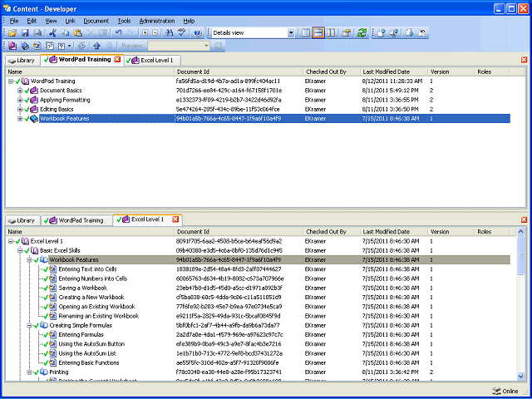532x399 pixels.
Task: Click the bottom pane scrollbar up arrow
Action: (521, 232)
